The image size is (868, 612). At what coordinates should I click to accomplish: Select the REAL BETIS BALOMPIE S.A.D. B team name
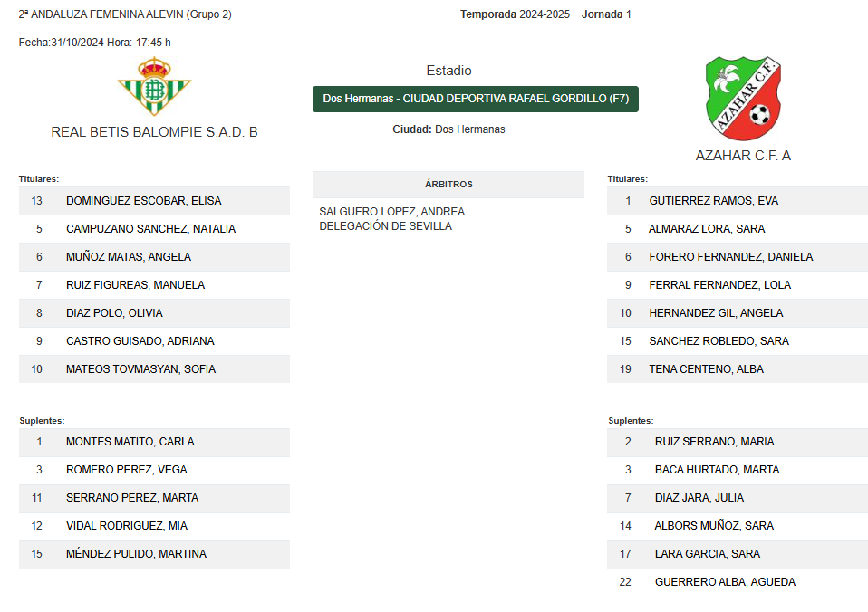(x=154, y=132)
